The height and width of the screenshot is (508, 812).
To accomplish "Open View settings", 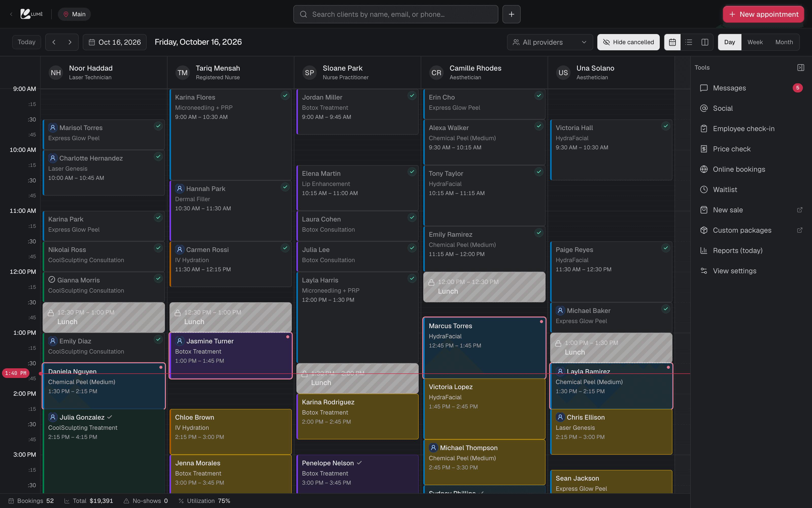I will pyautogui.click(x=751, y=271).
